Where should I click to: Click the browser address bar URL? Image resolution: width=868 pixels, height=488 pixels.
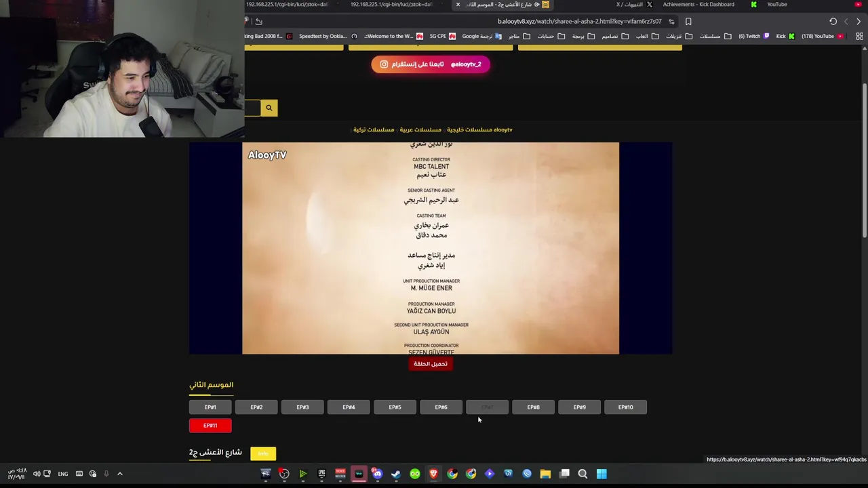point(579,22)
